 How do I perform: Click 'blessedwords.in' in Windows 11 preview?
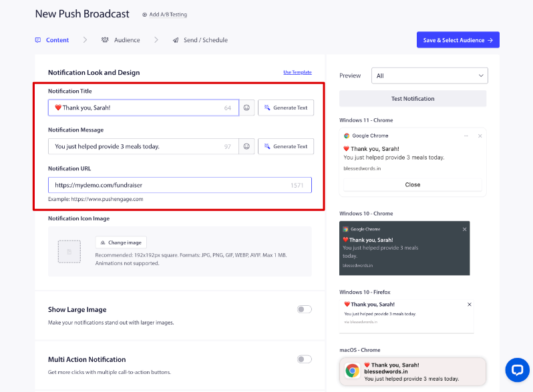click(x=362, y=169)
